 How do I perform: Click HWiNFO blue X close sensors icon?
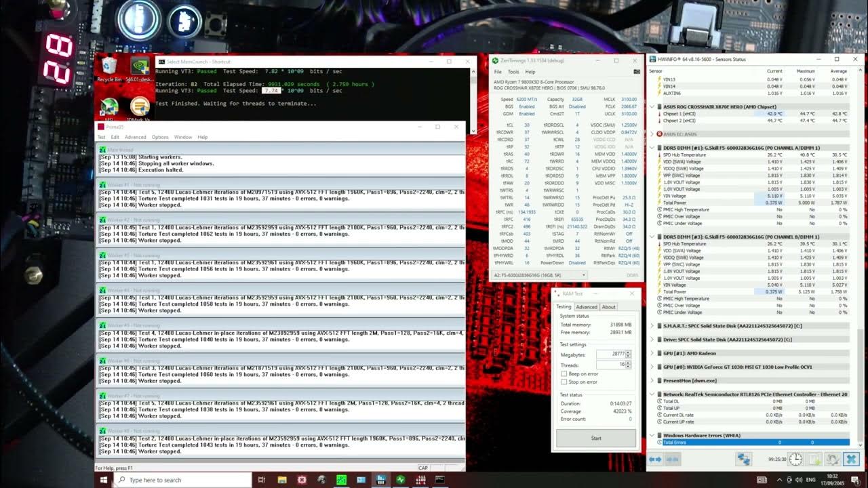pyautogui.click(x=852, y=460)
